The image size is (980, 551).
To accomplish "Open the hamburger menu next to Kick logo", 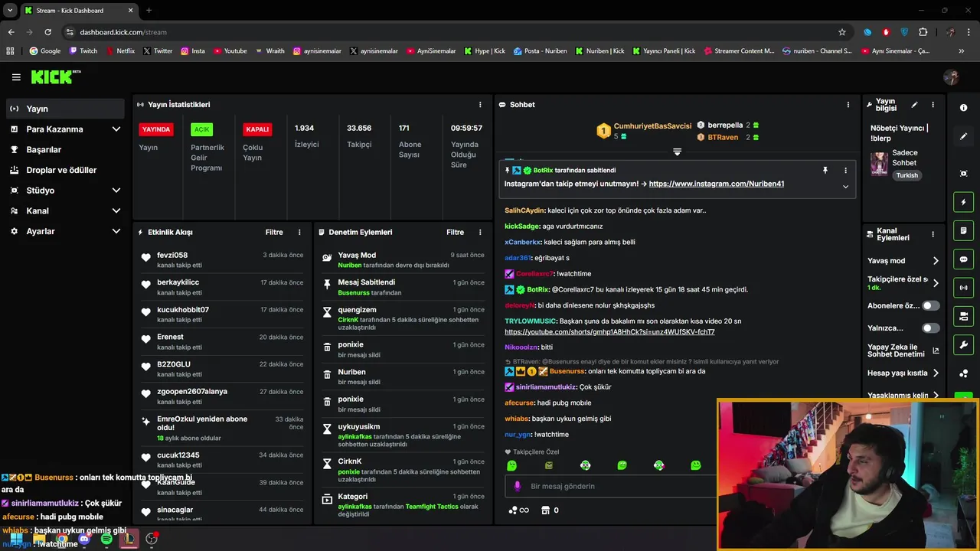I will pos(16,77).
